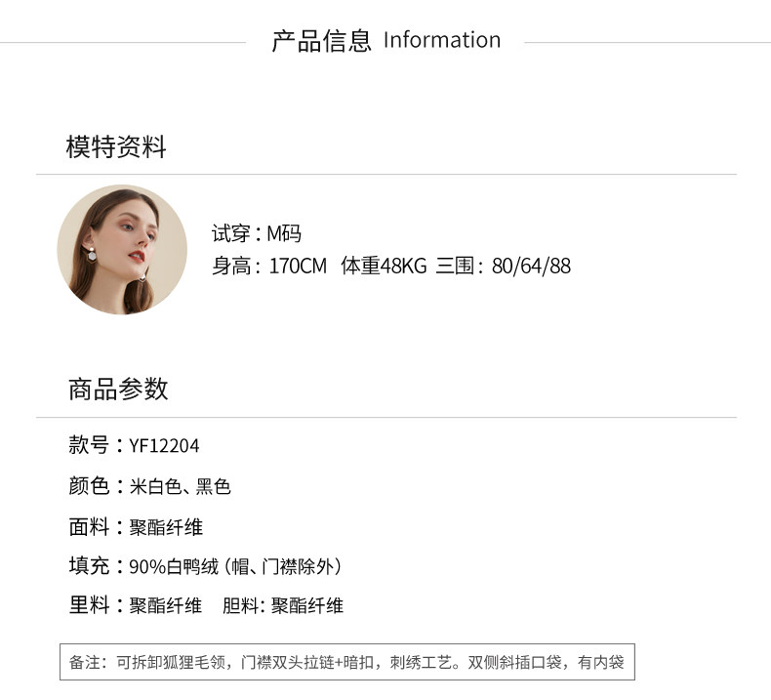Click the model's circular portrait photo

(x=122, y=249)
